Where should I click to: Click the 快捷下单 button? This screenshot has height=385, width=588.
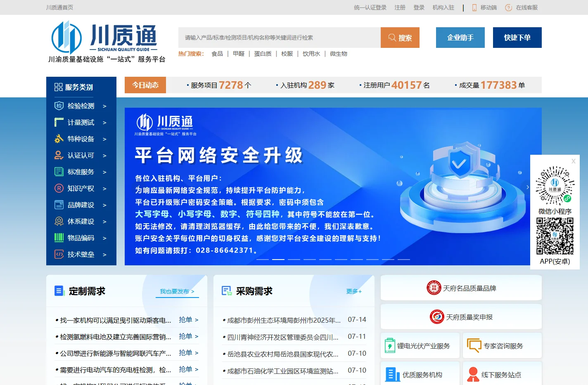point(517,38)
